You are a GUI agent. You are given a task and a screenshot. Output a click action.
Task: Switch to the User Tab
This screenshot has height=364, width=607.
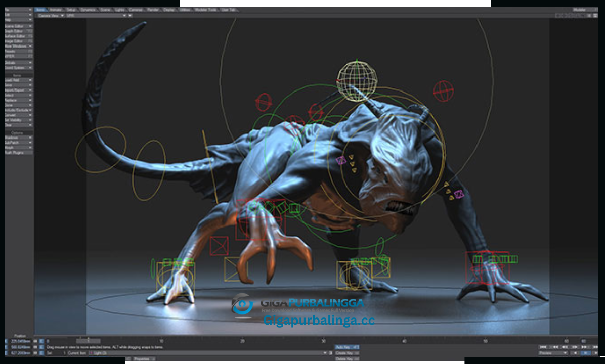(229, 10)
